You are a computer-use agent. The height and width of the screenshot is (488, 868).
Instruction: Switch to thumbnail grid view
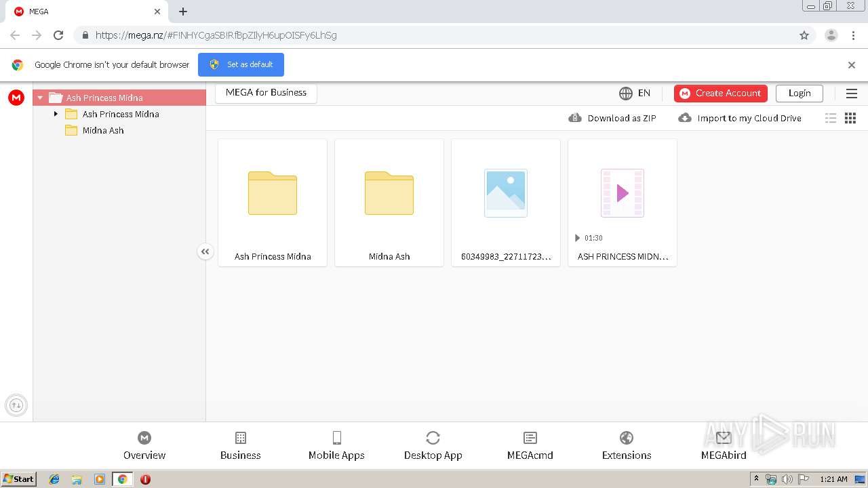coord(850,118)
